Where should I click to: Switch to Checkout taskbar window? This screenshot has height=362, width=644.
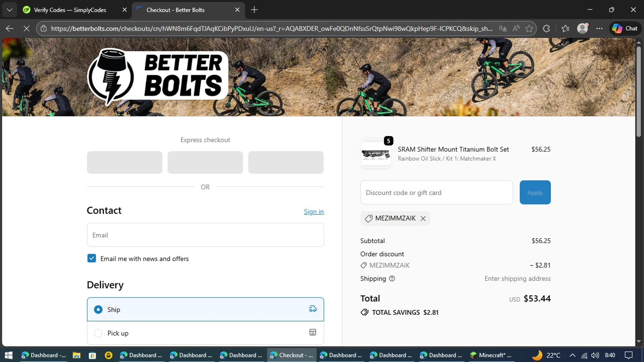pyautogui.click(x=292, y=355)
